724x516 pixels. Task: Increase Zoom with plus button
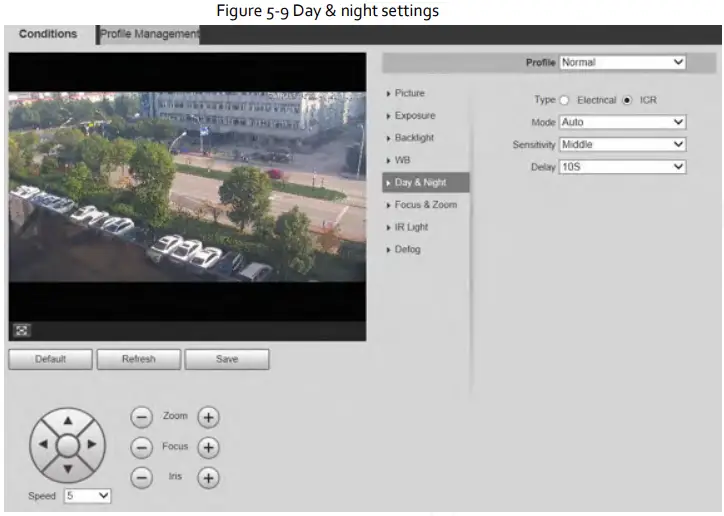pos(208,417)
